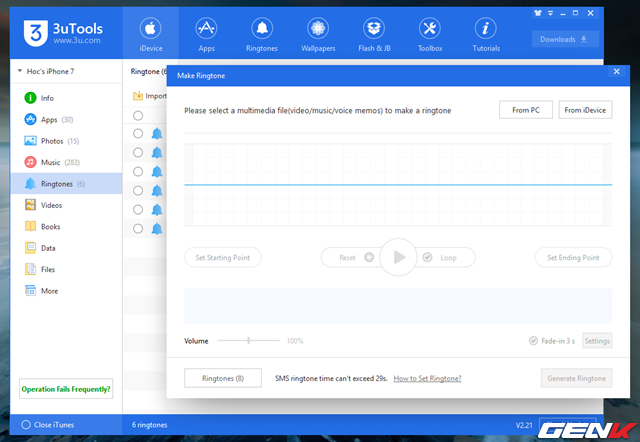
Task: Click From iDevice button
Action: pos(585,110)
